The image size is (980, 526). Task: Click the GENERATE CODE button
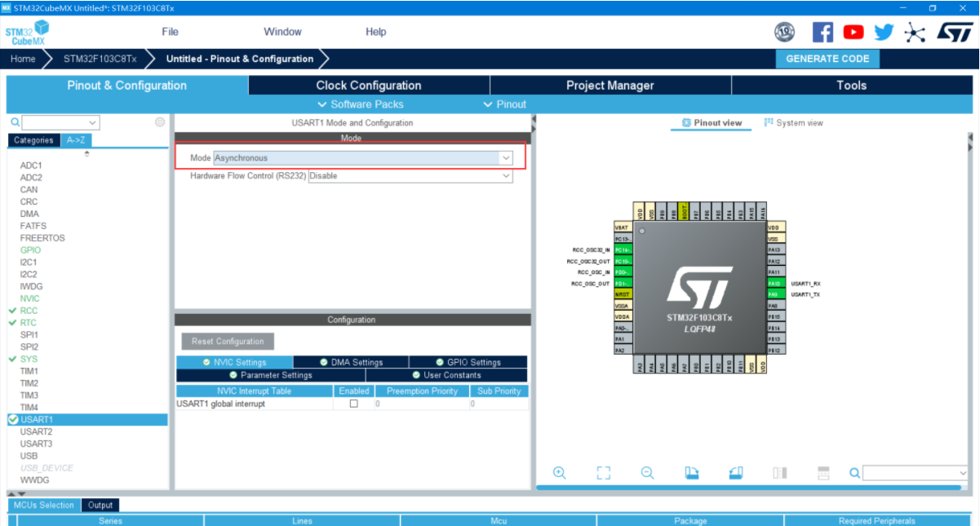click(x=827, y=58)
